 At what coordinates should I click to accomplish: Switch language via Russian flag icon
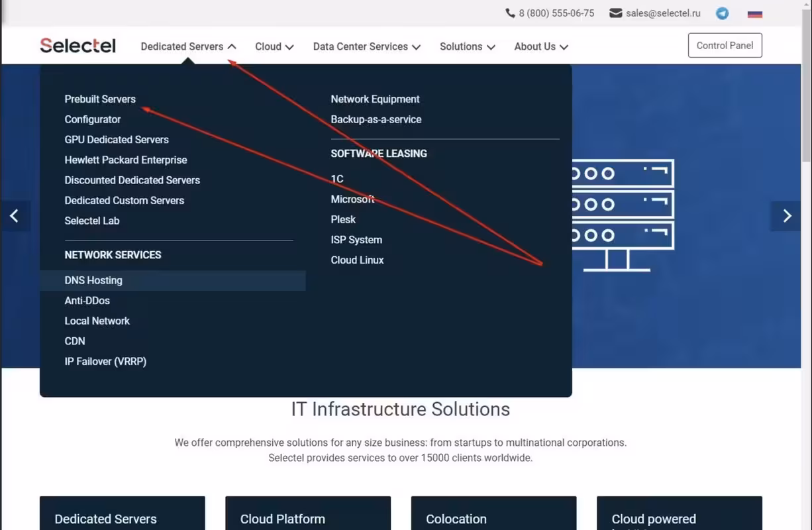[x=754, y=13]
